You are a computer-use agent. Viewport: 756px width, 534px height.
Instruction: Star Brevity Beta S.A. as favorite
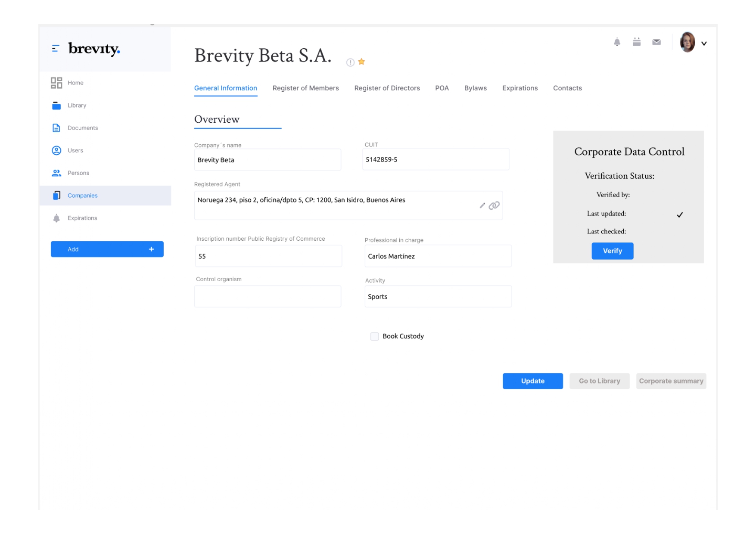(x=361, y=62)
